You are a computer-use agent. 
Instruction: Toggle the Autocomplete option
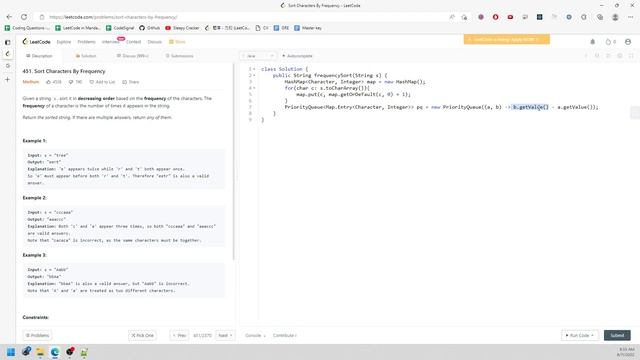tap(297, 56)
